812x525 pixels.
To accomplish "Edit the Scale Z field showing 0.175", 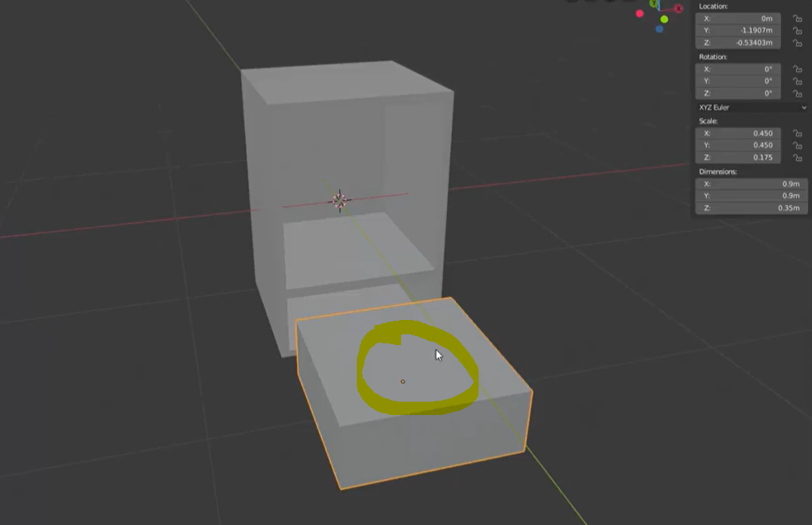I will click(738, 157).
